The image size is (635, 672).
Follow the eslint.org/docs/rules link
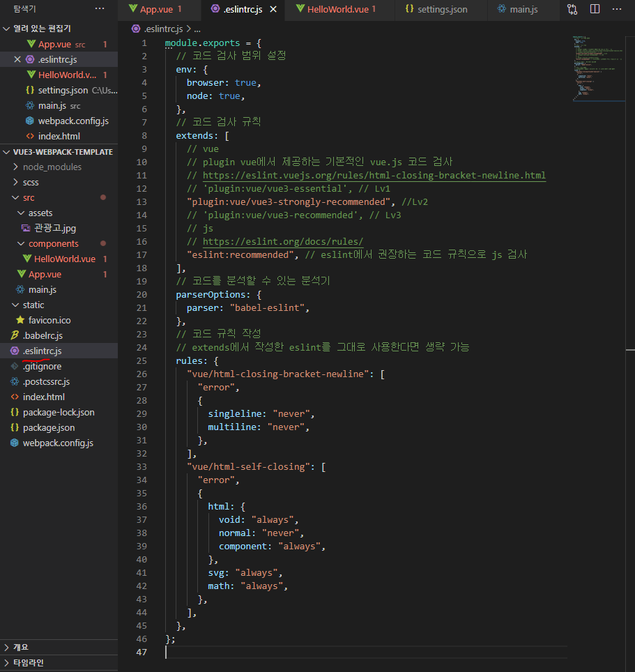tap(283, 242)
